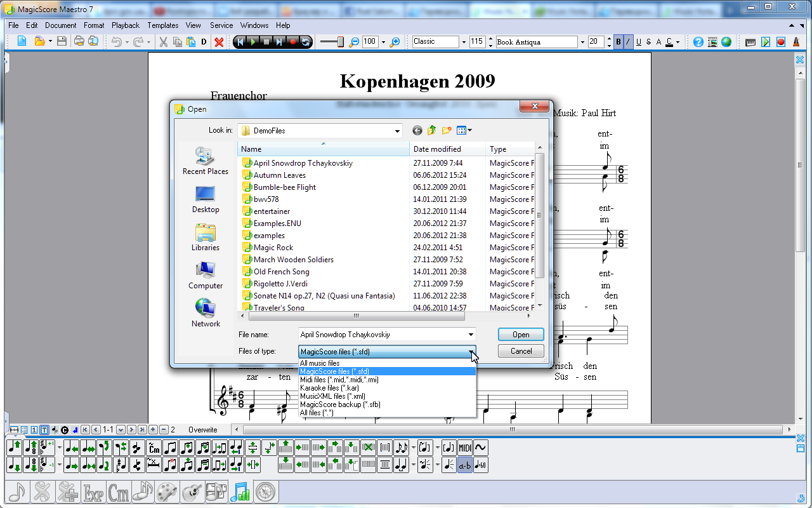
Task: Click the zoom percentage 100 field
Action: pos(370,42)
